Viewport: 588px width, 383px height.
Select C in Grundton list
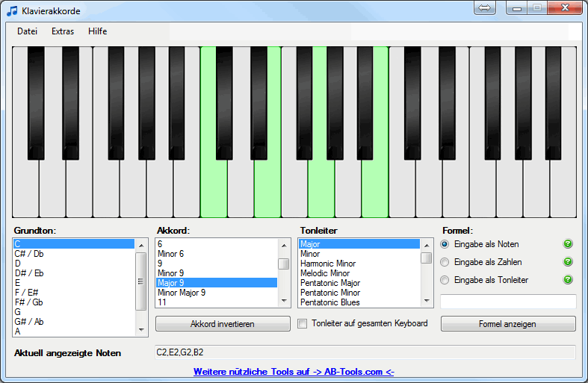74,244
